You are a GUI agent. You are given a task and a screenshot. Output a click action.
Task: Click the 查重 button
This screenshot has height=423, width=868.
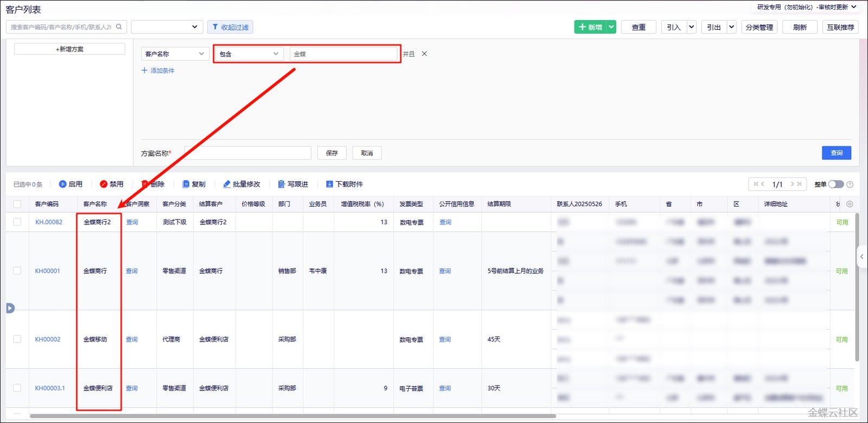click(639, 27)
